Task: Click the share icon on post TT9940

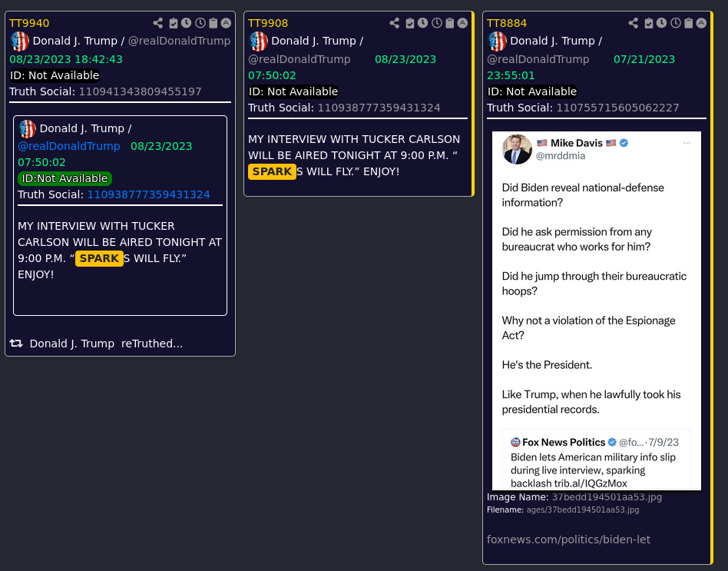Action: (x=158, y=23)
